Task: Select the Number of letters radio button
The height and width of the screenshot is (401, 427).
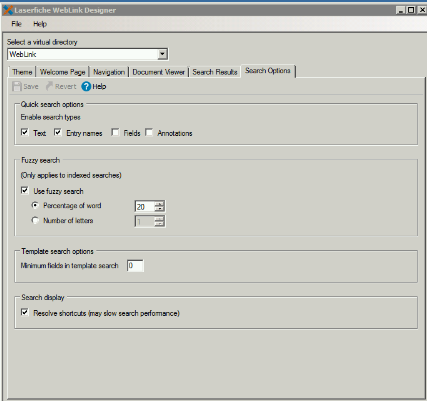Action: coord(35,220)
